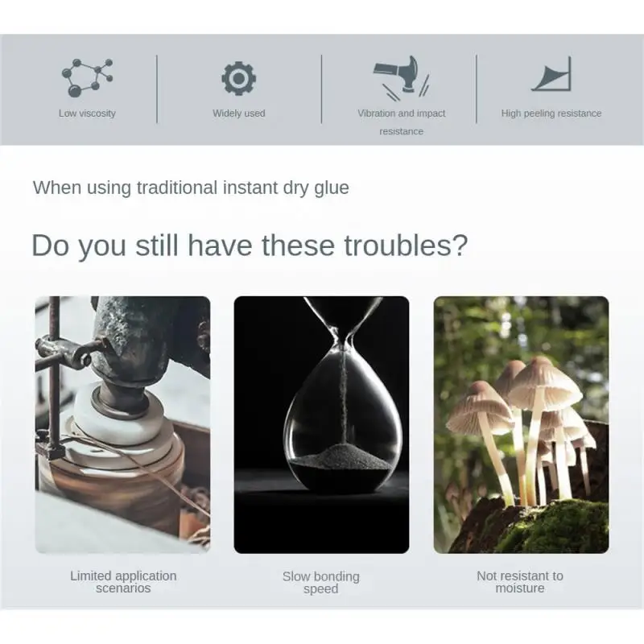Screen dimensions: 644x644
Task: Click the Not resistant to moisture caption
Action: click(520, 582)
